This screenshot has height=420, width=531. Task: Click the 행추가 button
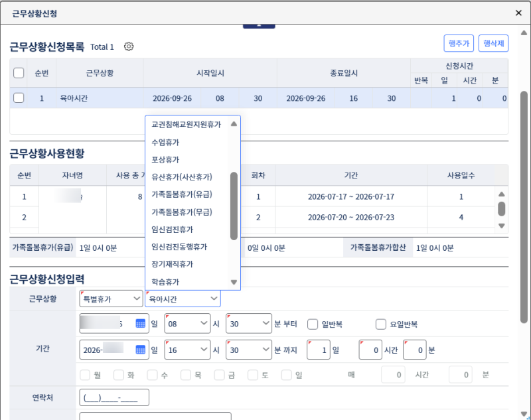pyautogui.click(x=459, y=43)
